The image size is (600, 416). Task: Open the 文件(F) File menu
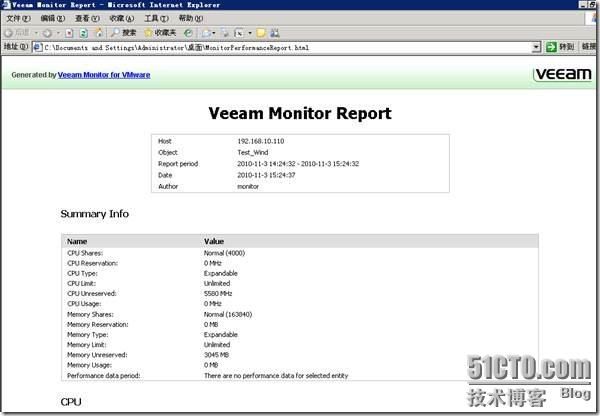pos(18,18)
